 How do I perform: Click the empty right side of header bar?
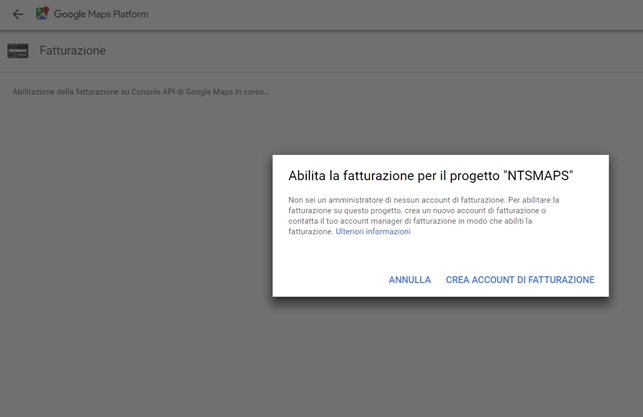450,14
